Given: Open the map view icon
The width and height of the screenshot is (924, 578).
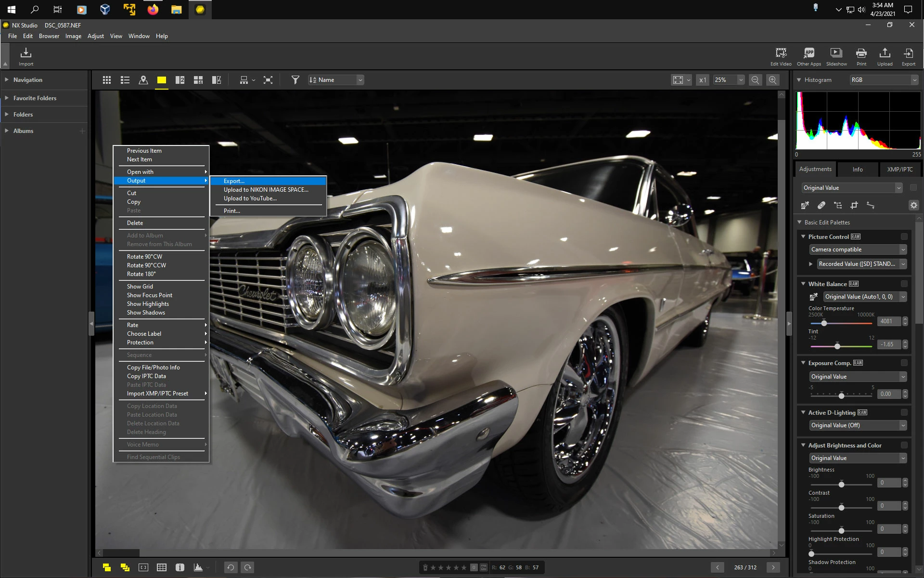Looking at the screenshot, I should click(x=143, y=80).
